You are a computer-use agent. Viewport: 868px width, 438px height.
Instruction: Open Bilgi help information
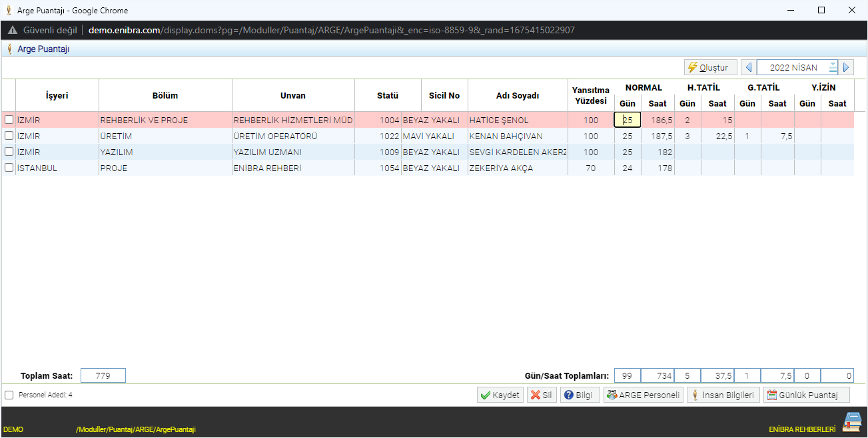578,395
